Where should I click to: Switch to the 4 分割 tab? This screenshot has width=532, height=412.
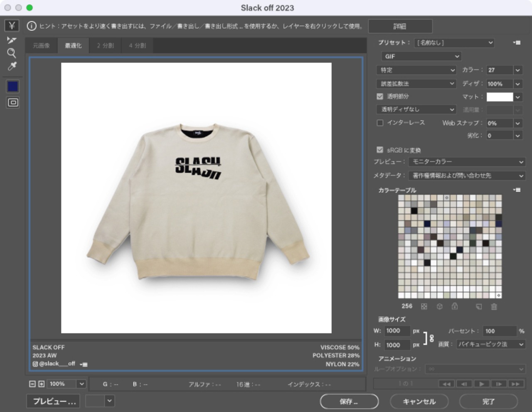[137, 46]
